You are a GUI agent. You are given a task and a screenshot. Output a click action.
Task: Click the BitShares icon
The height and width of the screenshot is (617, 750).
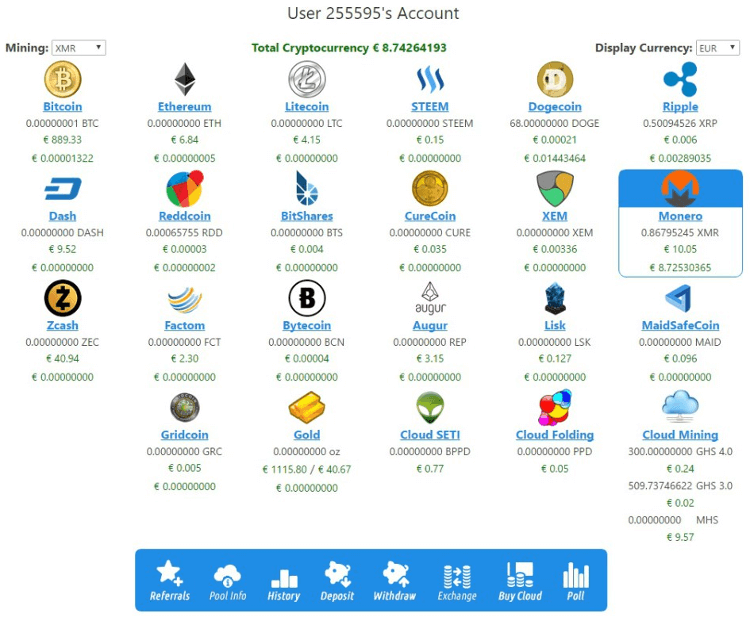[x=307, y=188]
